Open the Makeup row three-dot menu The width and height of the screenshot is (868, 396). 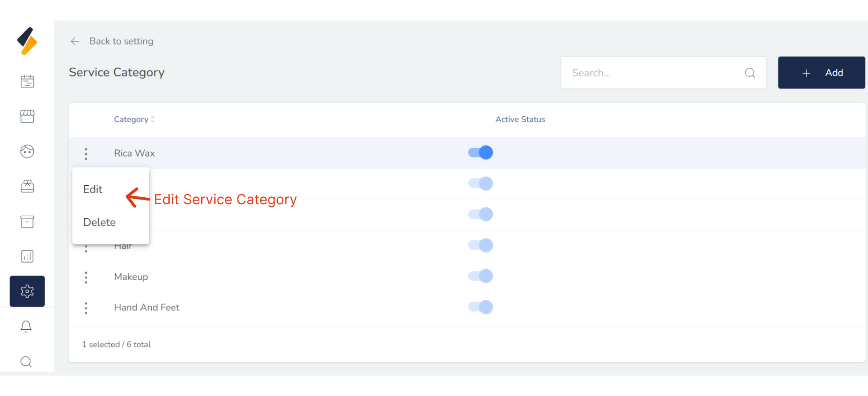pyautogui.click(x=86, y=277)
